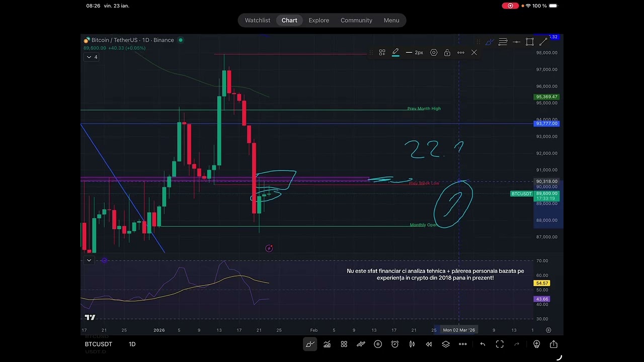Select the rectangle shape tool
Image resolution: width=644 pixels, height=362 pixels.
pyautogui.click(x=530, y=42)
